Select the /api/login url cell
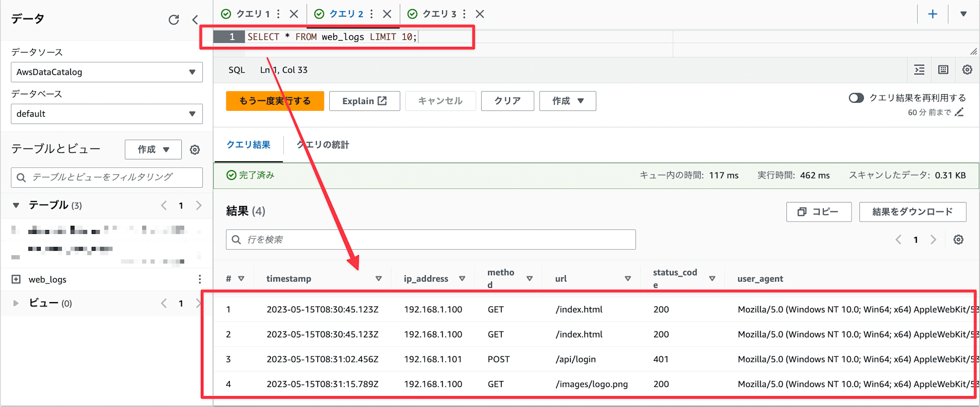The image size is (980, 407). coord(576,359)
